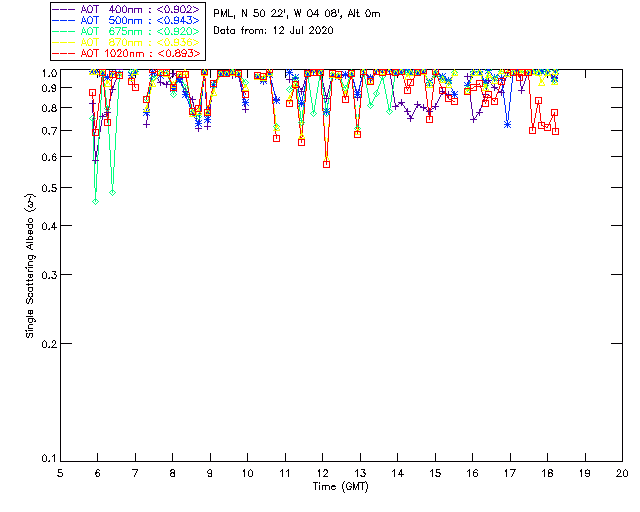640x512 pixels.
Task: Click the y-axis tick label 0.7
Action: (x=49, y=131)
